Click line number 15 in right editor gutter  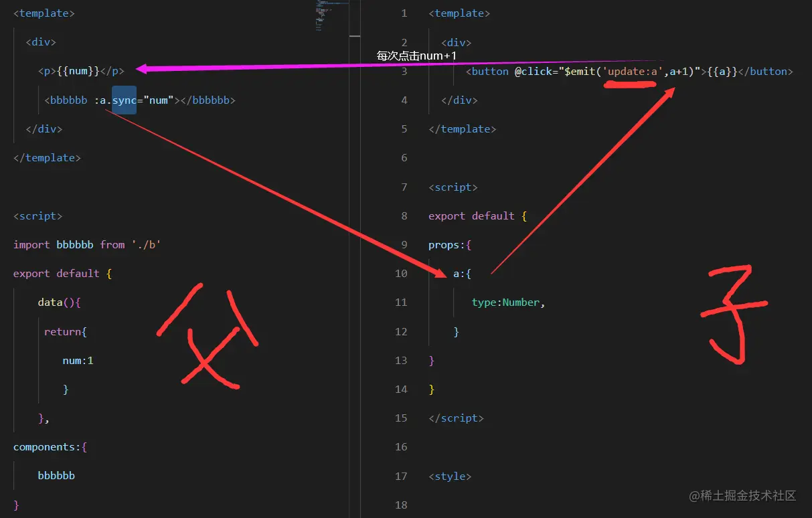click(x=401, y=418)
